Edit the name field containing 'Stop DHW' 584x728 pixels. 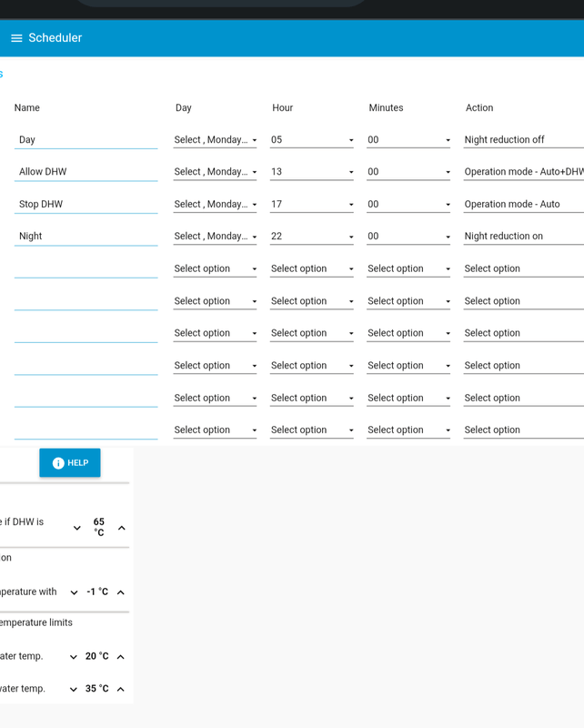coord(86,204)
